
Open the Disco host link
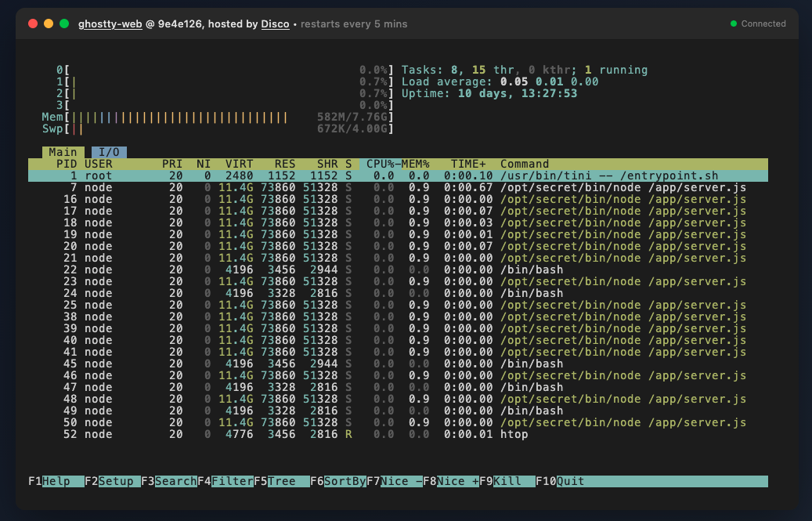pos(275,24)
